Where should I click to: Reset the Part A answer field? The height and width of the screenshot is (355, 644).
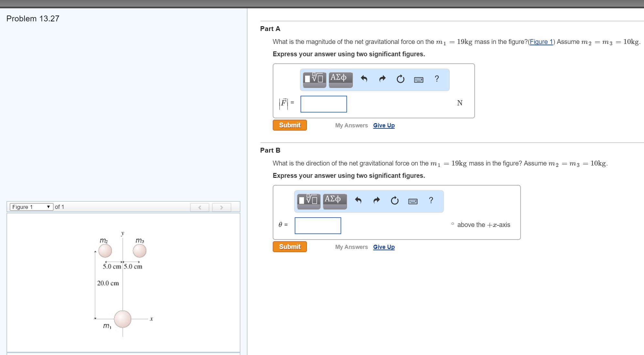[400, 79]
